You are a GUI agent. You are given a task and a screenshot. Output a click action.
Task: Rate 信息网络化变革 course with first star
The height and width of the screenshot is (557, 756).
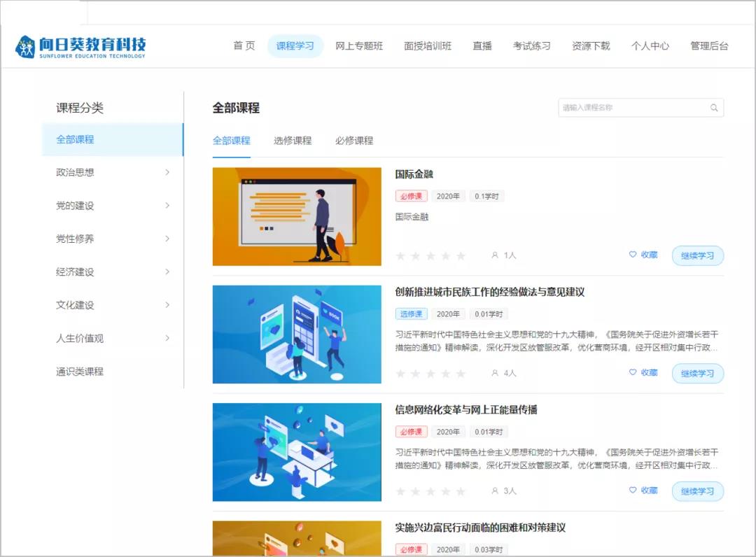point(400,491)
